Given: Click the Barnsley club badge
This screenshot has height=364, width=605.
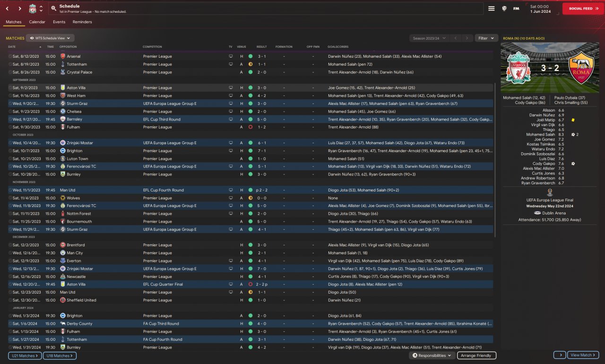Looking at the screenshot, I should coord(63,119).
